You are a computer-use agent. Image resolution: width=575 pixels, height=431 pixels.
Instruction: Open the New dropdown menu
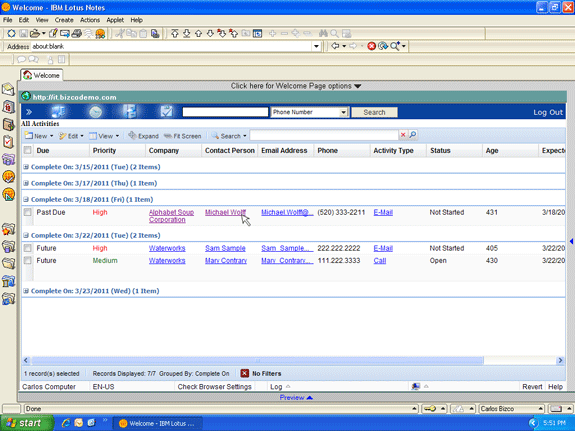(x=39, y=136)
